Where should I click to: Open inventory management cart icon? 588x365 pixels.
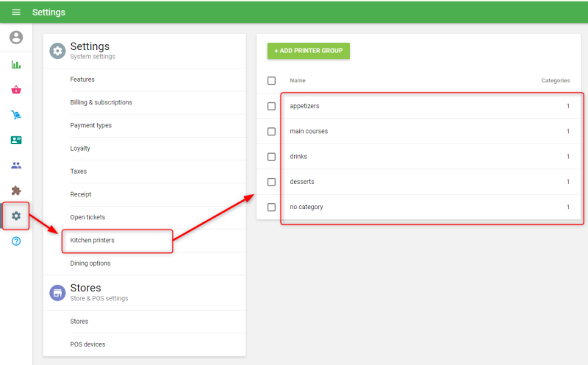(x=16, y=115)
